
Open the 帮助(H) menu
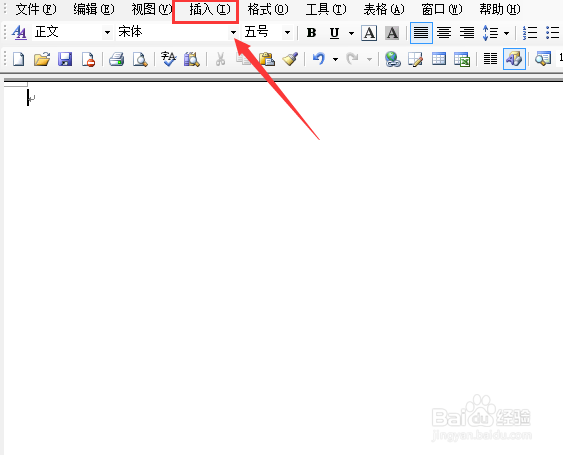pos(500,9)
